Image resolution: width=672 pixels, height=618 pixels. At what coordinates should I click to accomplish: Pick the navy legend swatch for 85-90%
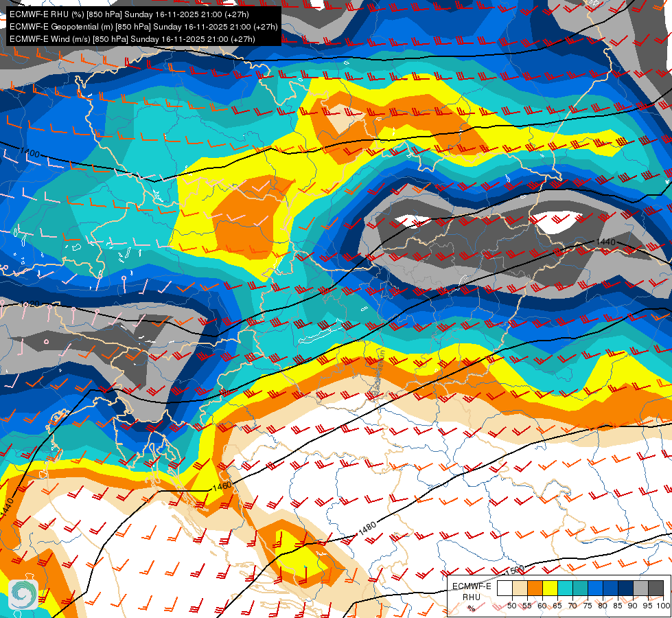pyautogui.click(x=626, y=588)
